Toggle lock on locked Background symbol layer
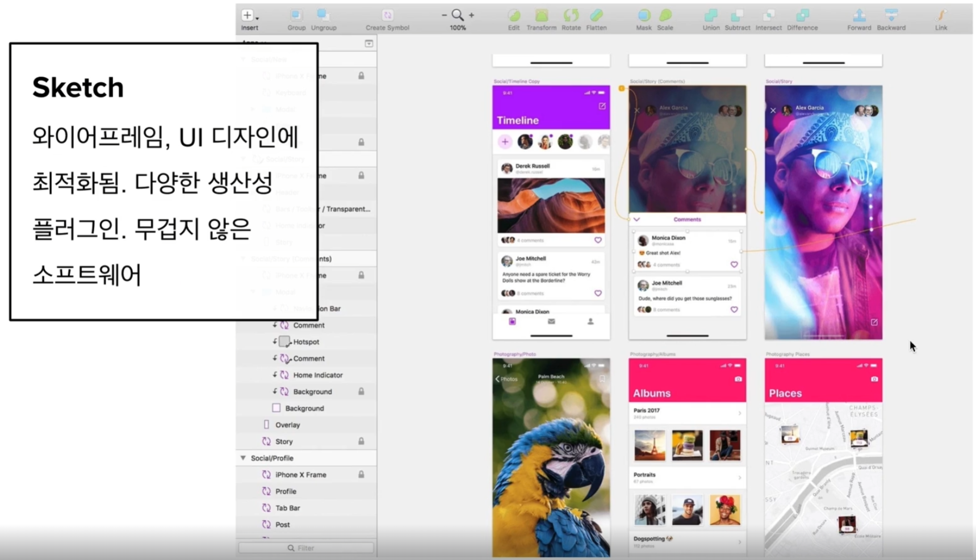The height and width of the screenshot is (560, 976). pyautogui.click(x=361, y=391)
